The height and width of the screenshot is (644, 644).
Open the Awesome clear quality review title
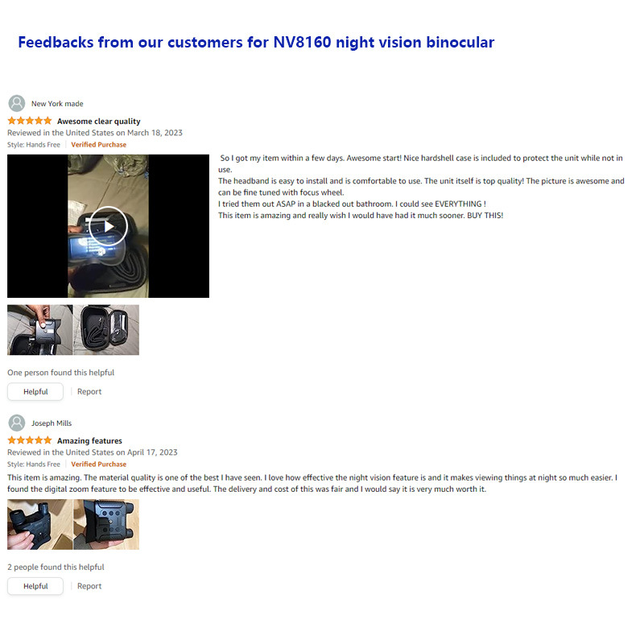click(98, 122)
